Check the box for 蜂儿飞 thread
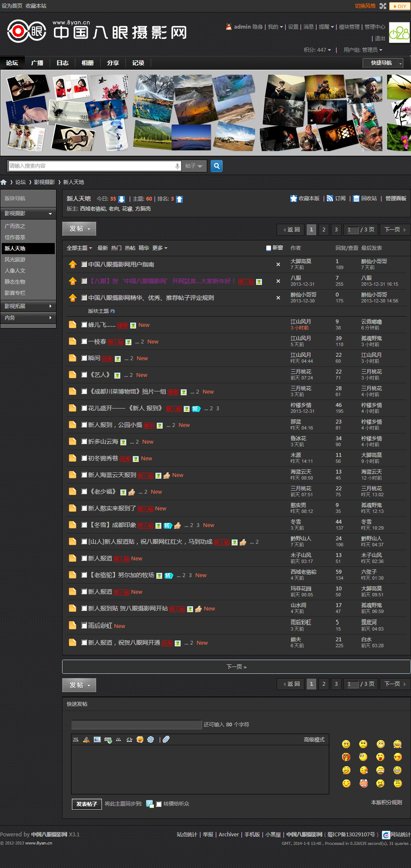The height and width of the screenshot is (868, 411). (x=84, y=325)
